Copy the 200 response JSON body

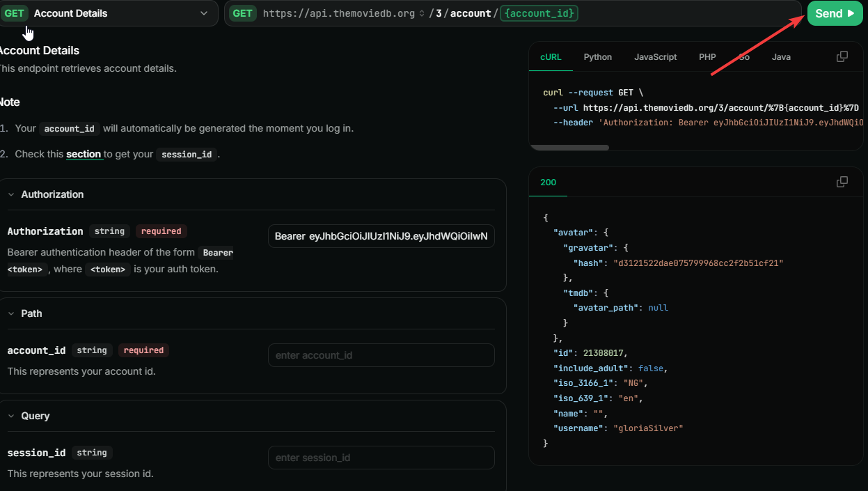[842, 182]
